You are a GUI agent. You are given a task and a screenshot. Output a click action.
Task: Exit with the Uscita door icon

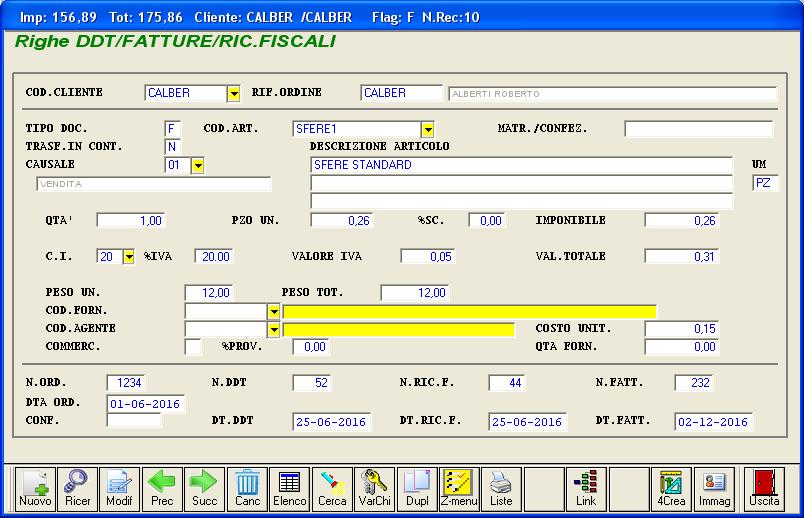(x=764, y=489)
